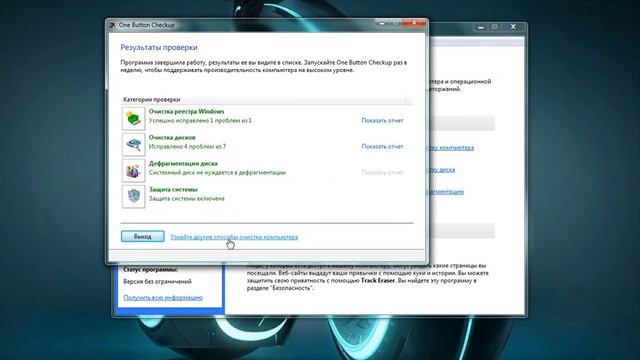The width and height of the screenshot is (640, 360).
Task: Click text 'Успешно исправлено 1 проблем из 1'
Action: pyautogui.click(x=200, y=120)
